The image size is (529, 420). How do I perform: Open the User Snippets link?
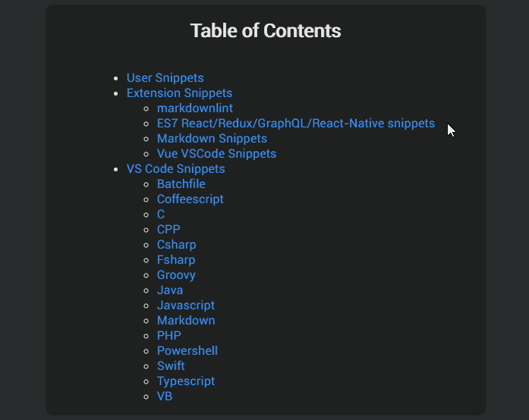165,78
